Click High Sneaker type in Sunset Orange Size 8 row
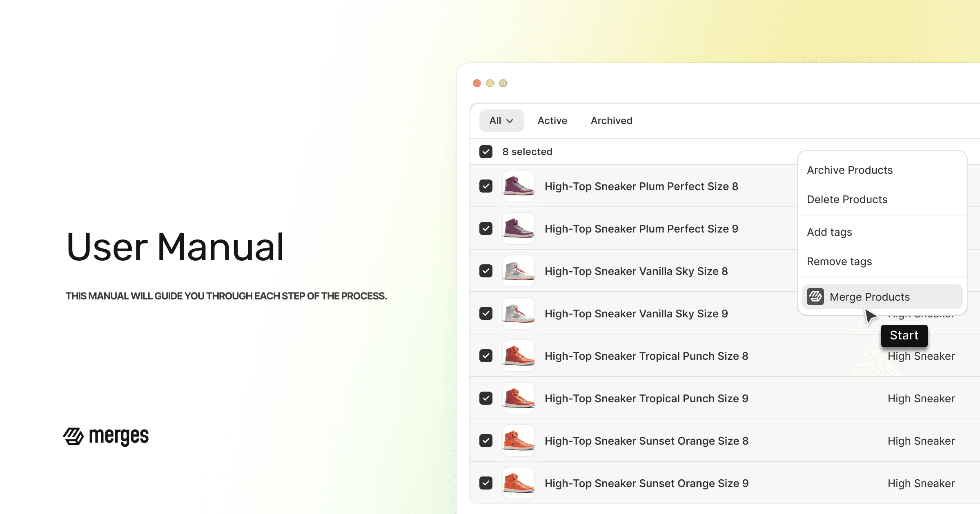The height and width of the screenshot is (514, 980). click(x=921, y=441)
